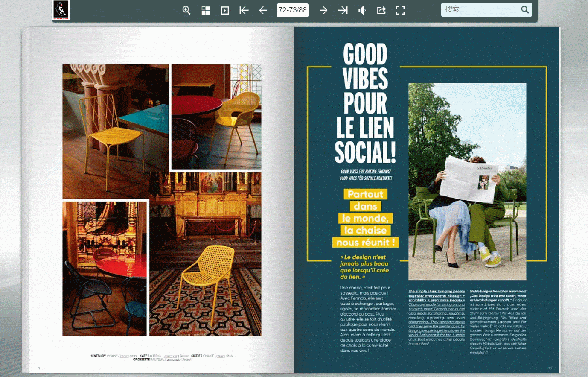Screen dimensions: 588x377
Task: Click the search text box
Action: tap(480, 10)
